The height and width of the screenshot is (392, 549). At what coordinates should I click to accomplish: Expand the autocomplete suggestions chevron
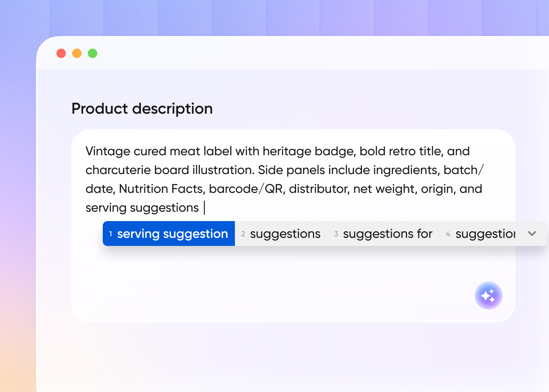532,234
